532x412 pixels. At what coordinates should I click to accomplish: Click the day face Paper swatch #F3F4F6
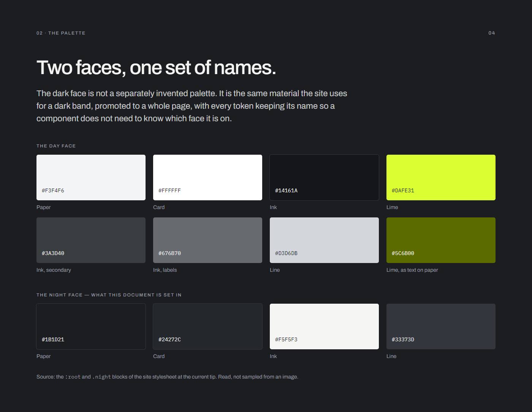(91, 177)
